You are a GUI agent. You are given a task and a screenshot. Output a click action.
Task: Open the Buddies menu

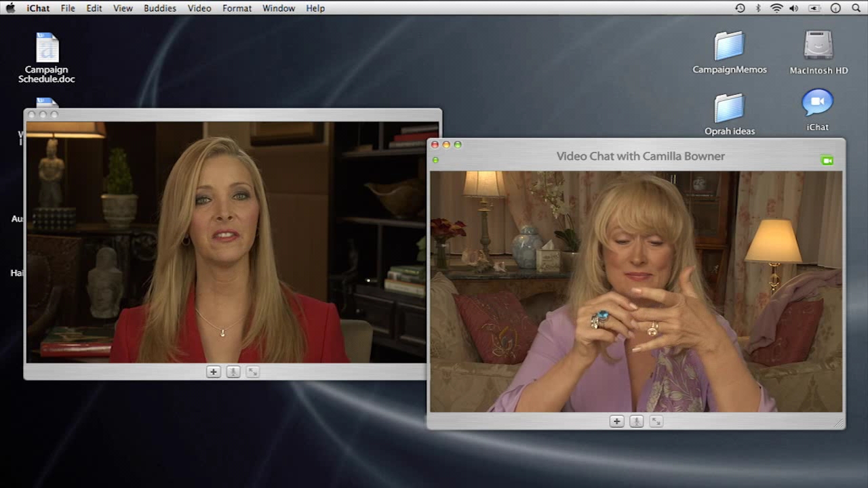coord(160,8)
